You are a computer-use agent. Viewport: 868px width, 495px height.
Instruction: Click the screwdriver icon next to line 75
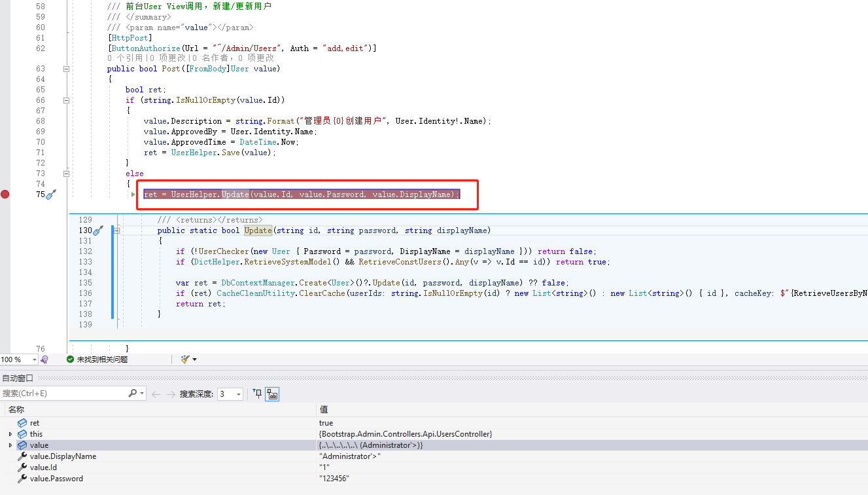(x=52, y=194)
